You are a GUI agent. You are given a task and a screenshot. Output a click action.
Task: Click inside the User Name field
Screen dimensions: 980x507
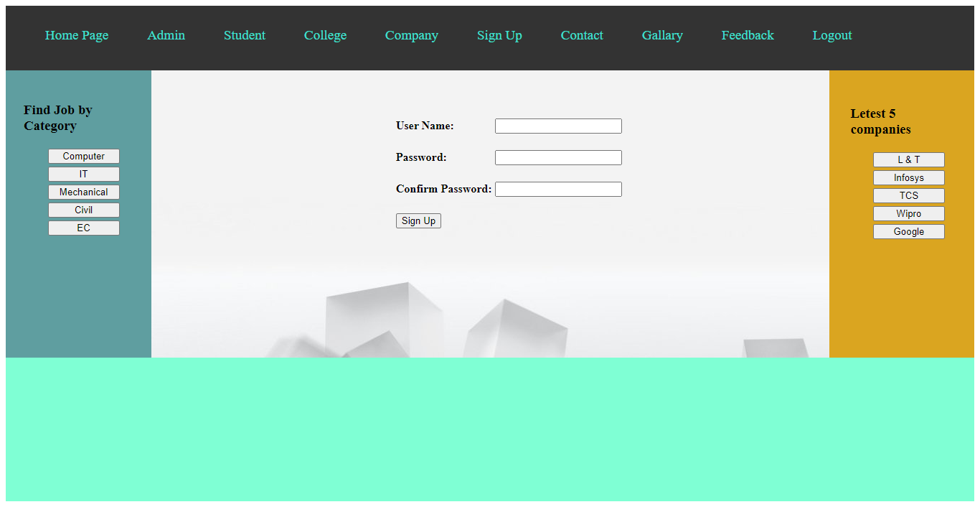[558, 126]
